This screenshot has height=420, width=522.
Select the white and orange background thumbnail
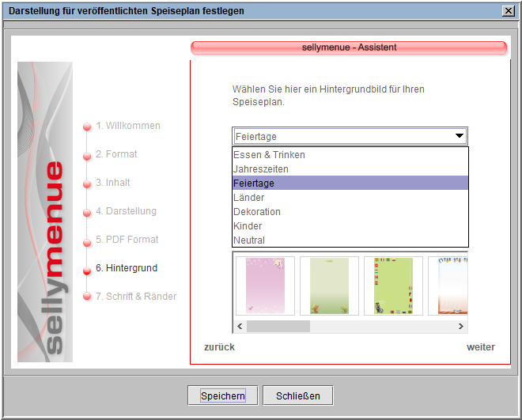tap(449, 286)
